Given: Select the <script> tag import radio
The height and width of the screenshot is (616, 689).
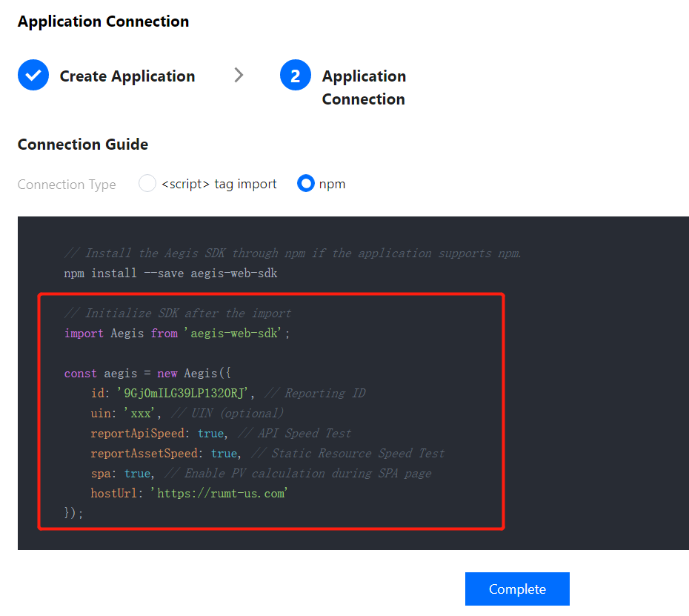Looking at the screenshot, I should coord(147,184).
